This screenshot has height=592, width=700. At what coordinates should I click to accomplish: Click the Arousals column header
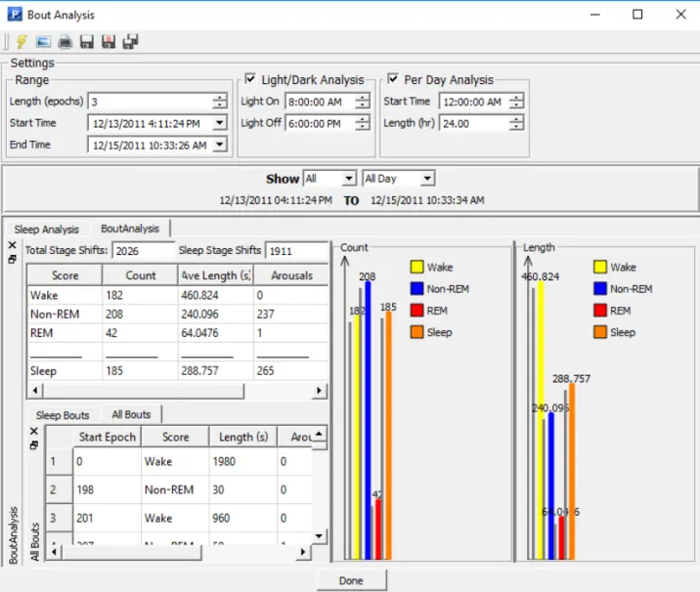point(291,275)
